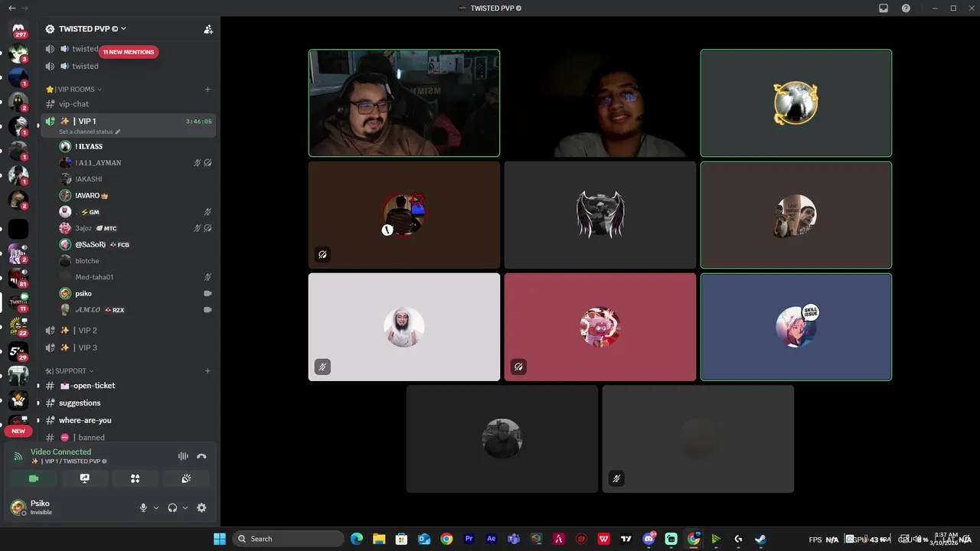Image resolution: width=980 pixels, height=551 pixels.
Task: Click the NEW unread servers indicator
Action: pyautogui.click(x=18, y=431)
